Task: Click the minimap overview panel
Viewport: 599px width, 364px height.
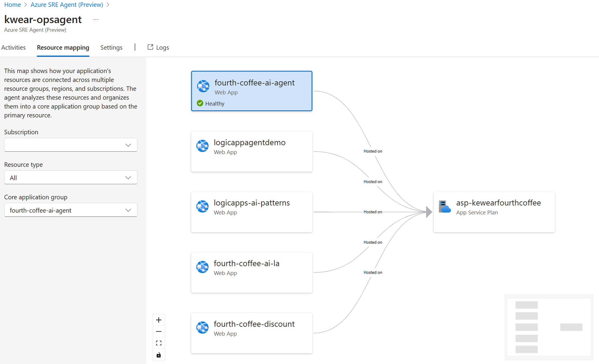Action: tap(549, 327)
